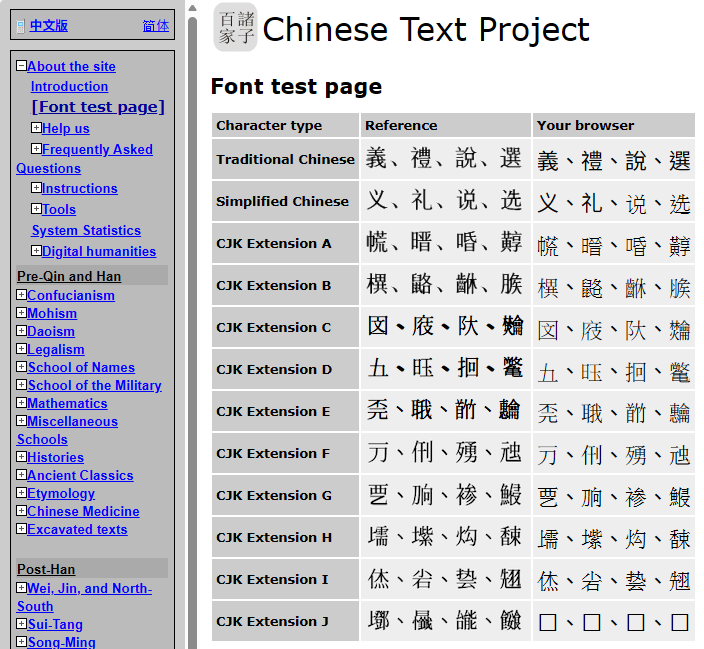
Task: Click the Character type column header
Action: click(285, 125)
